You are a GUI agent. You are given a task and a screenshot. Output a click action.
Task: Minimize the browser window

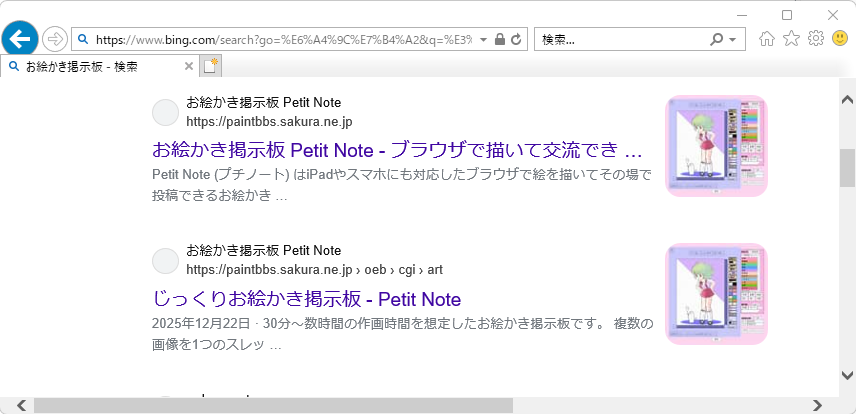741,15
